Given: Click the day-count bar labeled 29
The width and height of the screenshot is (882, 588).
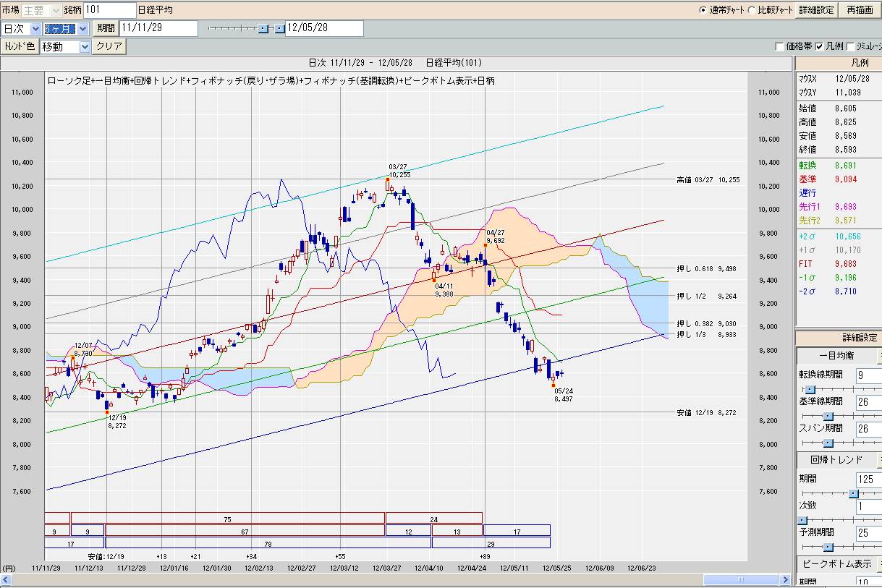Looking at the screenshot, I should 491,542.
